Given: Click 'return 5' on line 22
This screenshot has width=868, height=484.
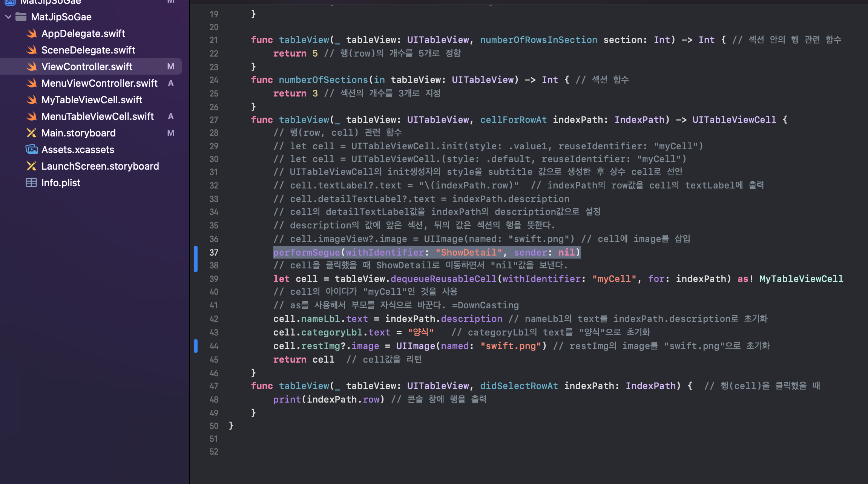Looking at the screenshot, I should click(x=295, y=54).
